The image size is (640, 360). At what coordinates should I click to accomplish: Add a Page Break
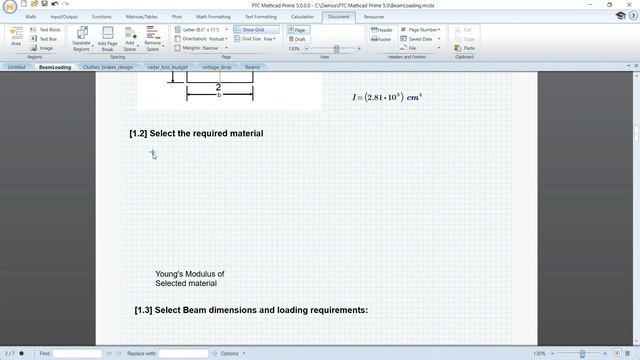108,39
